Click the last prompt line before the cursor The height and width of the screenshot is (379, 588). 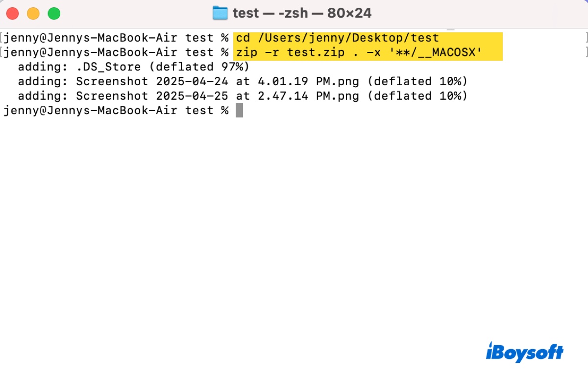pyautogui.click(x=116, y=111)
